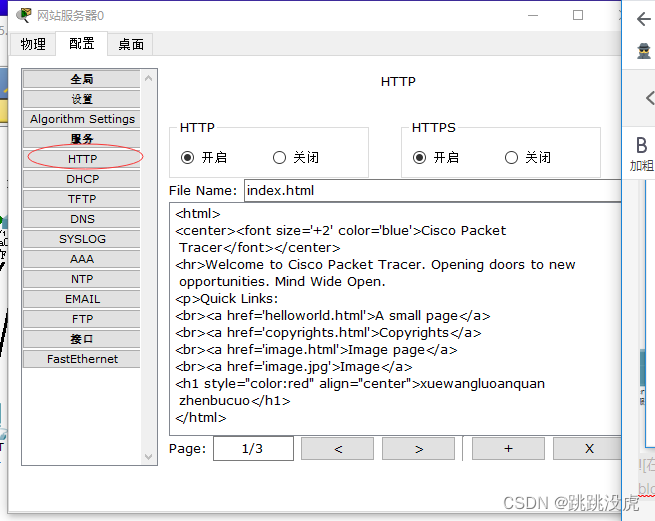Turn HTTPS on with 开启 radio
The image size is (655, 521).
tap(419, 158)
